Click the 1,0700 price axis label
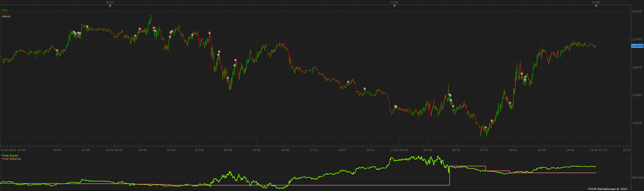 (x=637, y=39)
